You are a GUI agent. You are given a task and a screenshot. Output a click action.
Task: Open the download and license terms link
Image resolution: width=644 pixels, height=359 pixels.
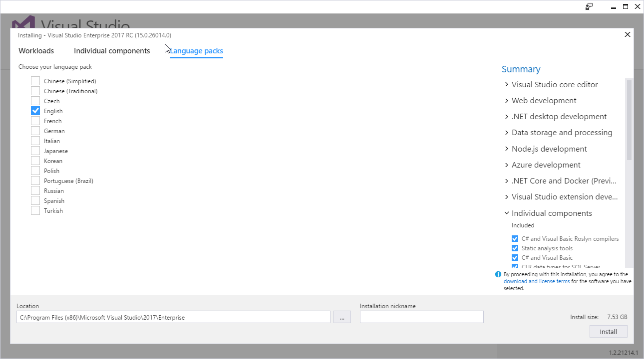[x=537, y=281]
